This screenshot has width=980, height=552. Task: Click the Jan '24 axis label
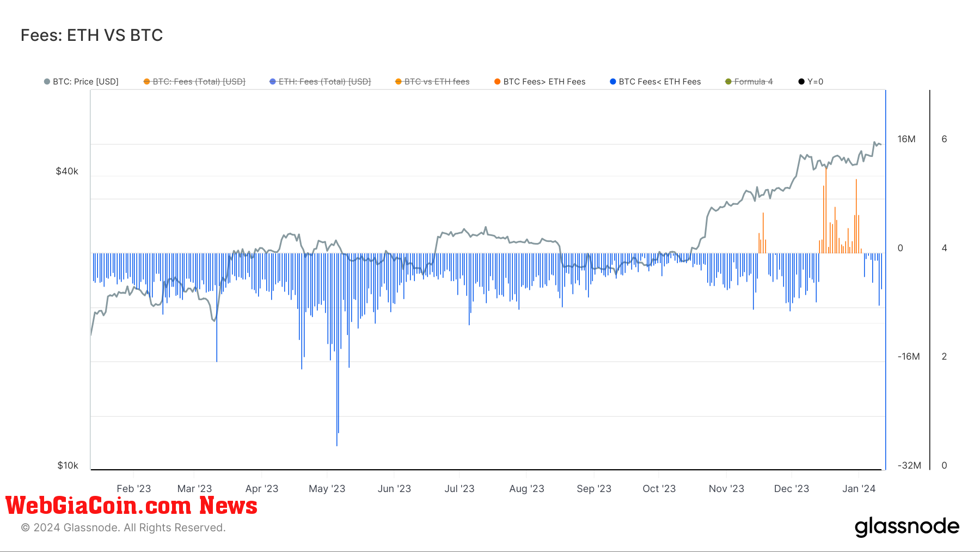(x=859, y=489)
